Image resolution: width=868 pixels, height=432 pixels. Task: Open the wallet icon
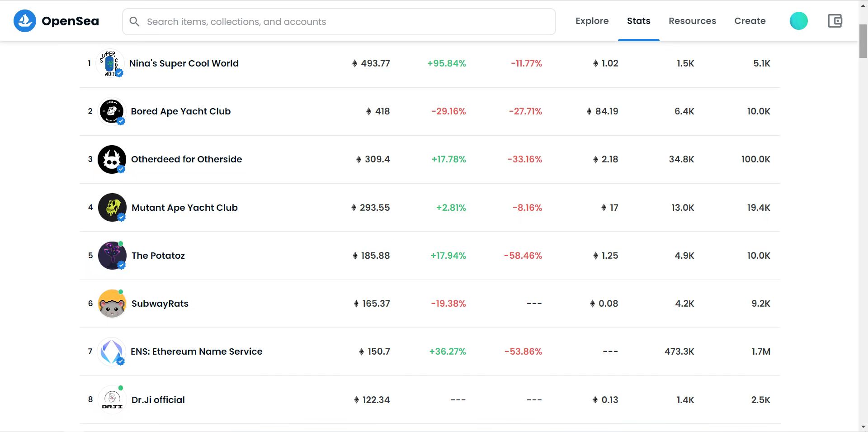pos(835,21)
